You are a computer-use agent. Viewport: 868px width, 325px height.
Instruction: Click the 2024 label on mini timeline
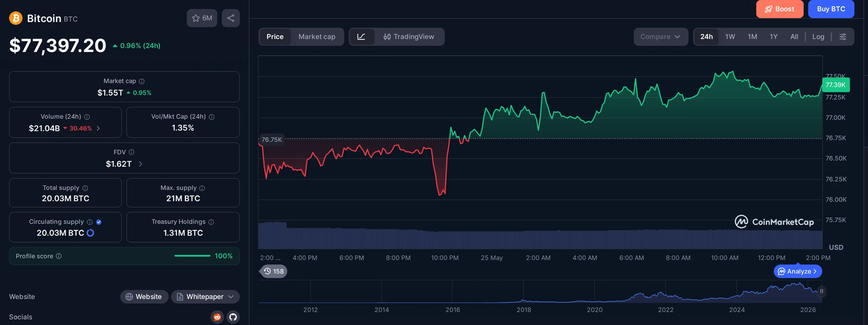pyautogui.click(x=736, y=310)
